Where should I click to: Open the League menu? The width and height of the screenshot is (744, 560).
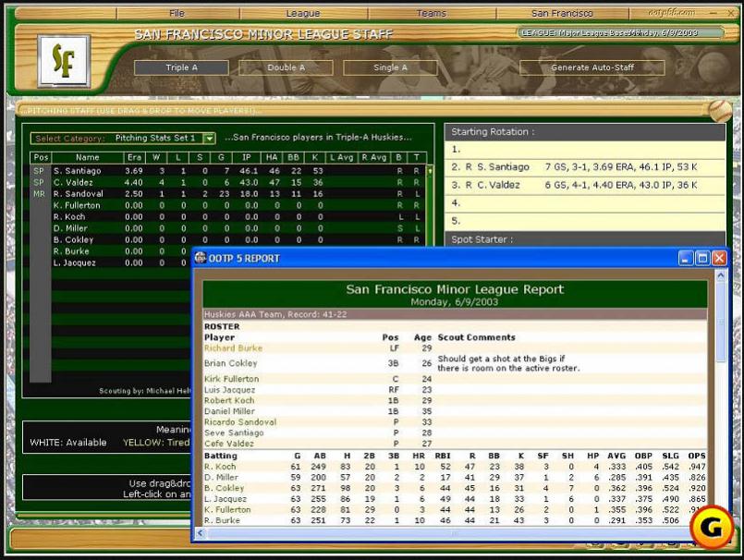click(x=303, y=13)
